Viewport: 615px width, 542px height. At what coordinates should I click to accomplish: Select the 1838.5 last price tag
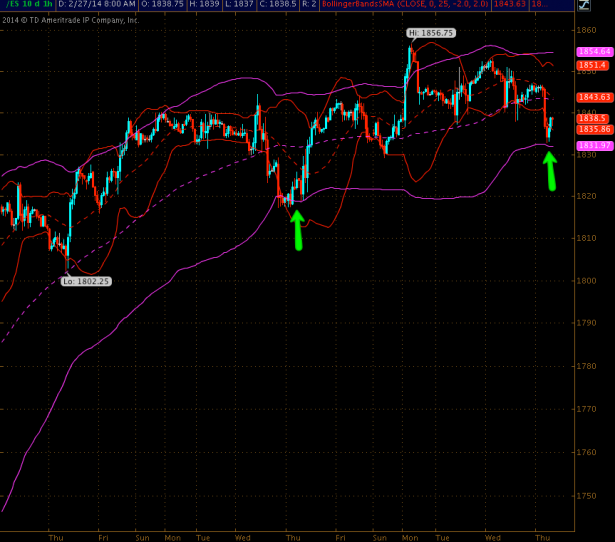(593, 118)
